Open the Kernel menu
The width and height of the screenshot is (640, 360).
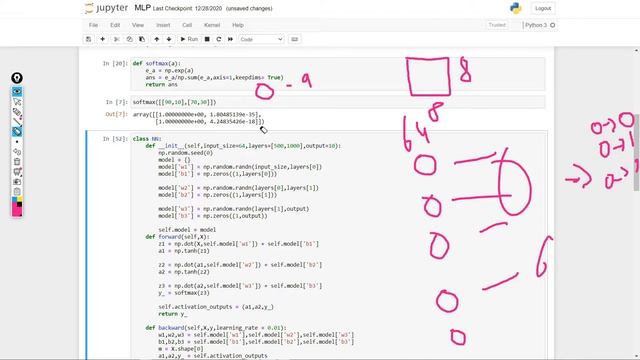[x=212, y=25]
